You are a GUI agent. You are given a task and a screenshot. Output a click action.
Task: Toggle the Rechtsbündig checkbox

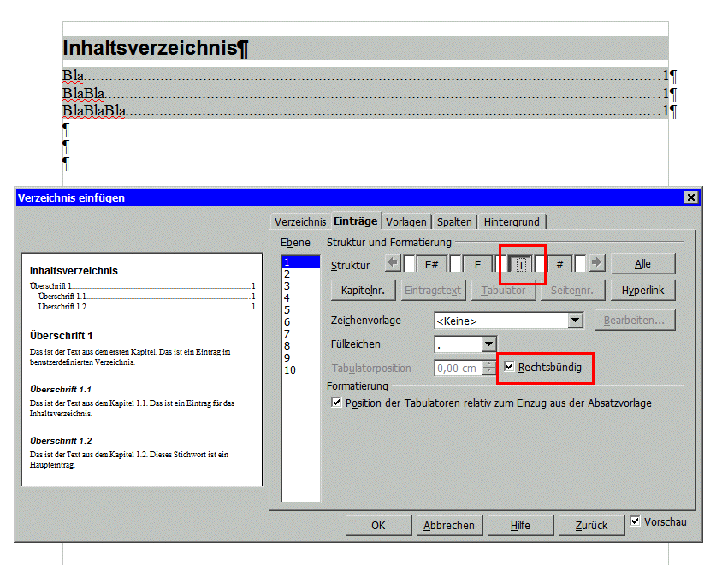[510, 368]
